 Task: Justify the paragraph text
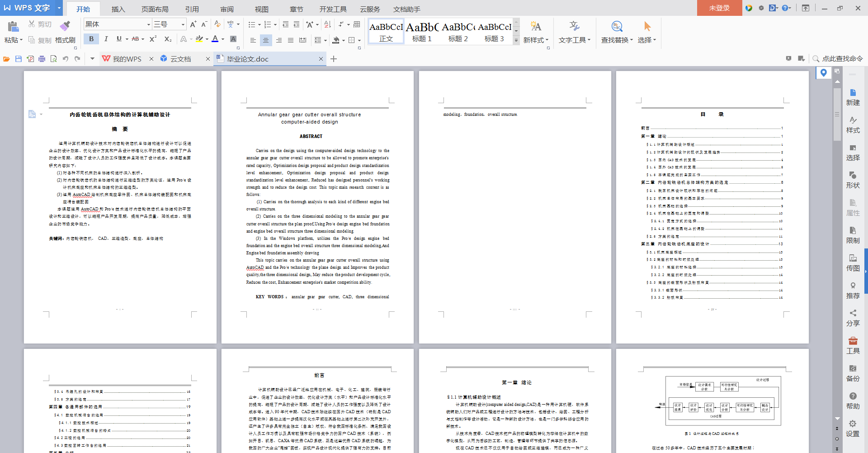click(x=291, y=40)
